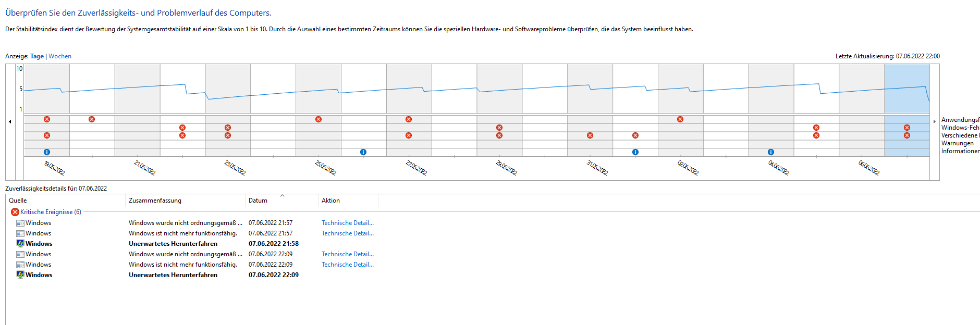Click the date '07.06.2022 21:58' in the list
The height and width of the screenshot is (325, 980).
pyautogui.click(x=274, y=243)
